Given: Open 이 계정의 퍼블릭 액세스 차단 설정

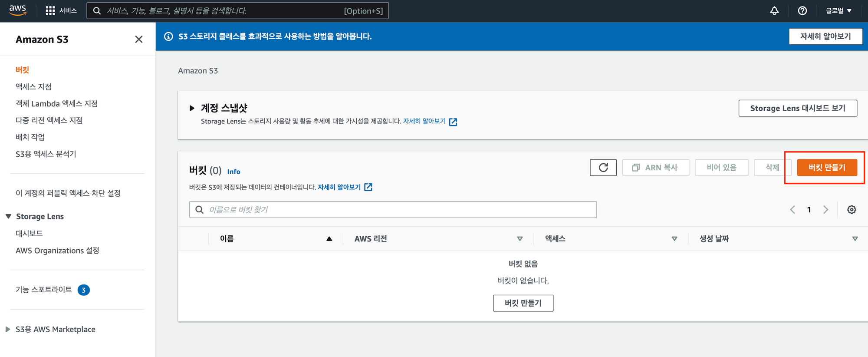Looking at the screenshot, I should point(68,193).
